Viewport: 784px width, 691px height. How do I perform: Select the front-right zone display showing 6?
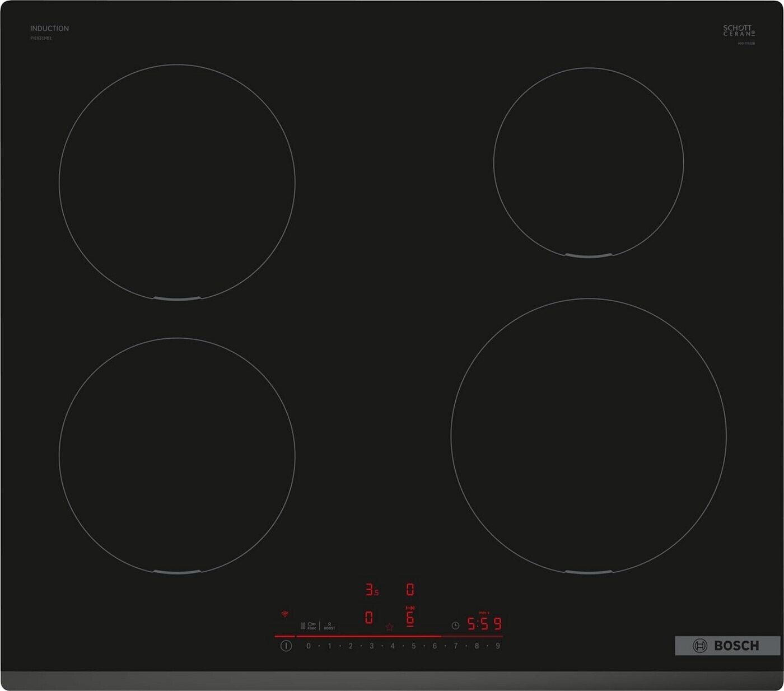tap(410, 617)
